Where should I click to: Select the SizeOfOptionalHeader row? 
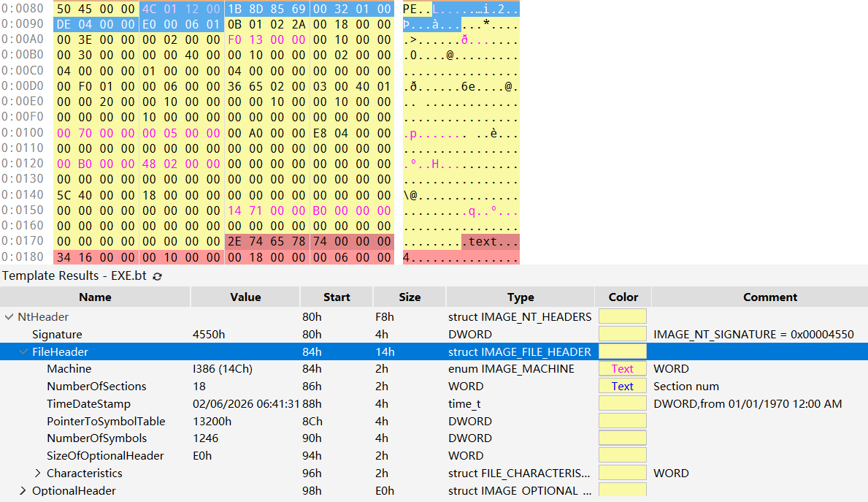pyautogui.click(x=105, y=456)
